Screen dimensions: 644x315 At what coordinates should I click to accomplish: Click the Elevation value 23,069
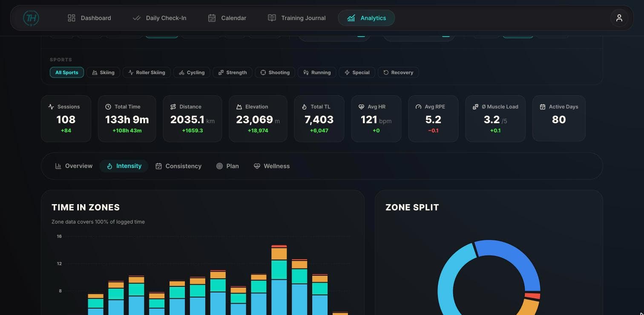tap(254, 120)
